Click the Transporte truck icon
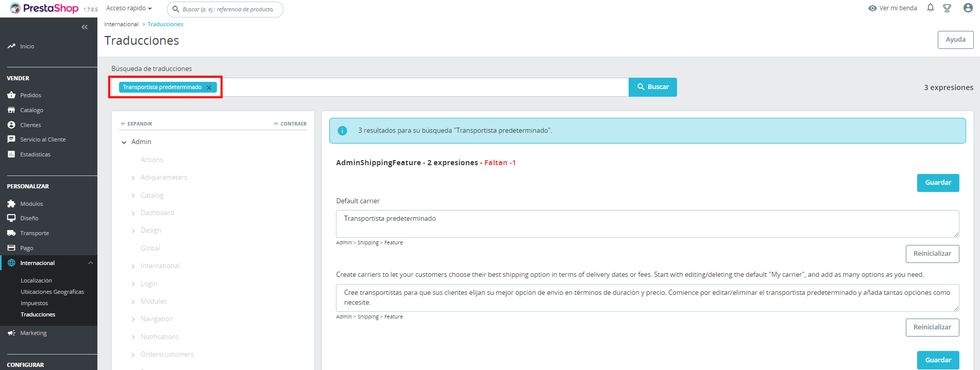The height and width of the screenshot is (370, 980). click(11, 233)
